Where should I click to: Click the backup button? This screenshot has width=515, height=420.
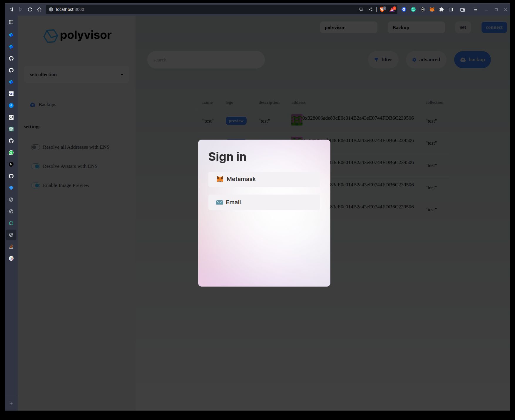click(x=472, y=60)
